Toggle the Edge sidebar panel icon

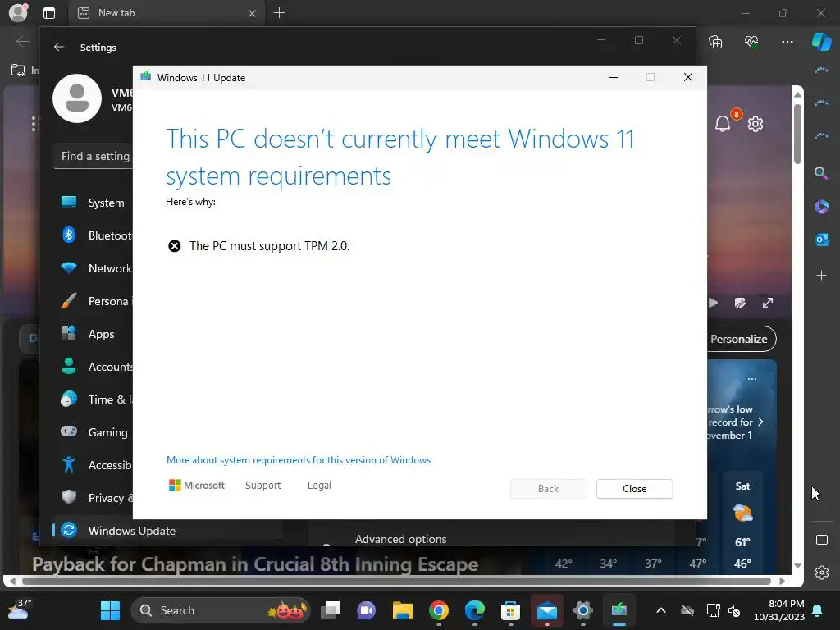pos(822,540)
